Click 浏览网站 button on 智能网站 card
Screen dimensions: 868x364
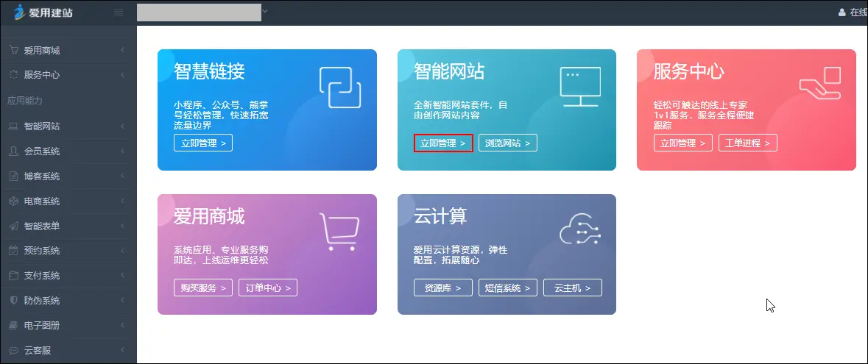point(507,143)
